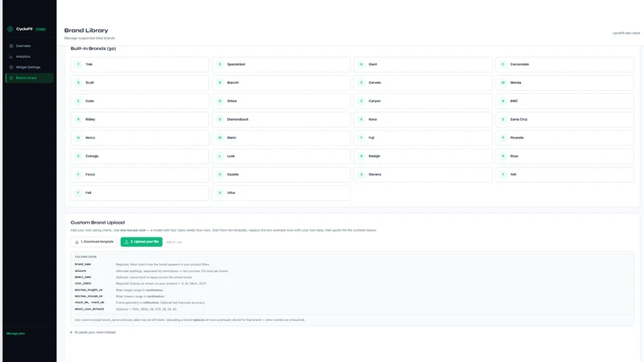This screenshot has width=644, height=362.
Task: Open the Overview page in the sidebar
Action: click(x=30, y=46)
